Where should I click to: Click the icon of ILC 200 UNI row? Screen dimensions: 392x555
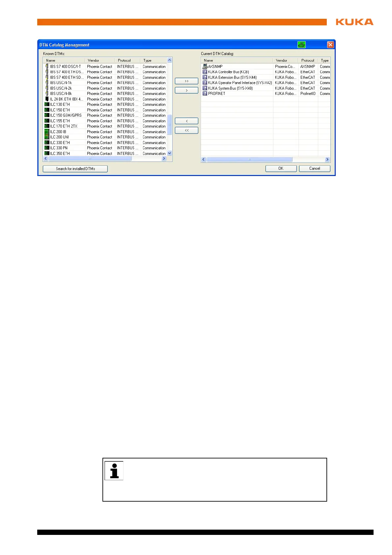click(x=47, y=137)
